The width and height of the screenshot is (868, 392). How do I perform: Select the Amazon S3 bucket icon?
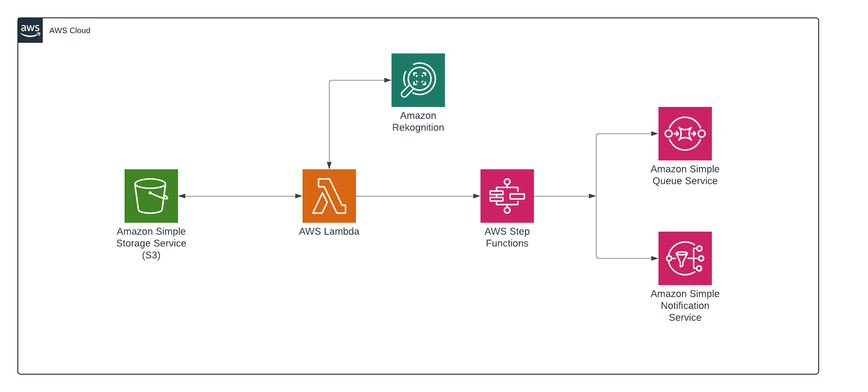click(151, 196)
